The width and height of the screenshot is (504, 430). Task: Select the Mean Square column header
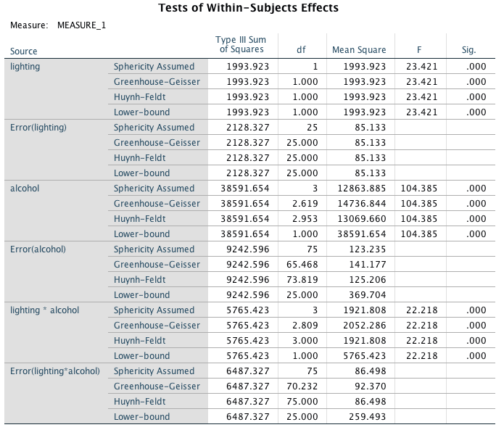coord(359,50)
